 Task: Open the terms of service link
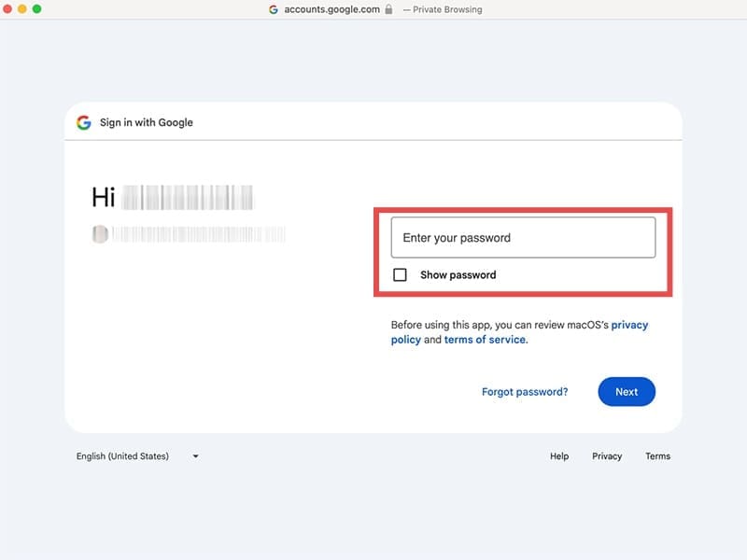pyautogui.click(x=485, y=340)
